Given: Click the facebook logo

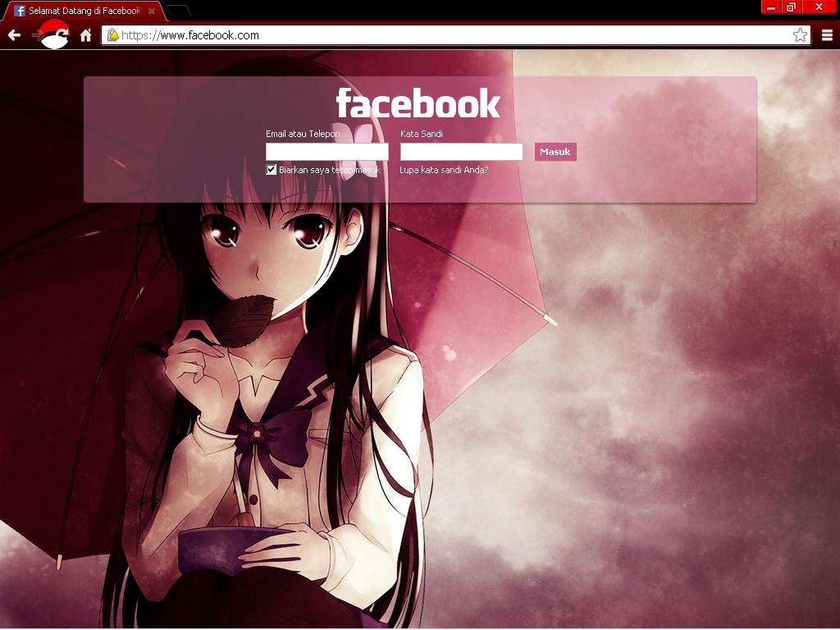Looking at the screenshot, I should point(418,103).
